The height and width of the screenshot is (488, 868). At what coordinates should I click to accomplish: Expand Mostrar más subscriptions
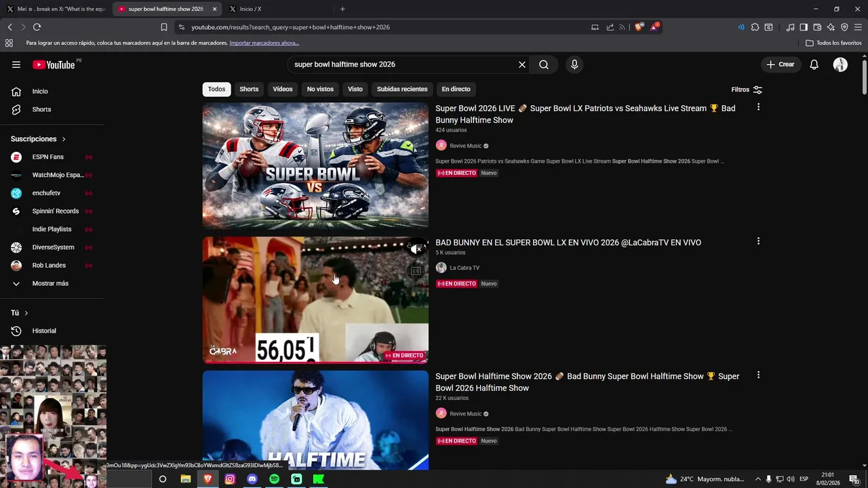click(x=50, y=283)
